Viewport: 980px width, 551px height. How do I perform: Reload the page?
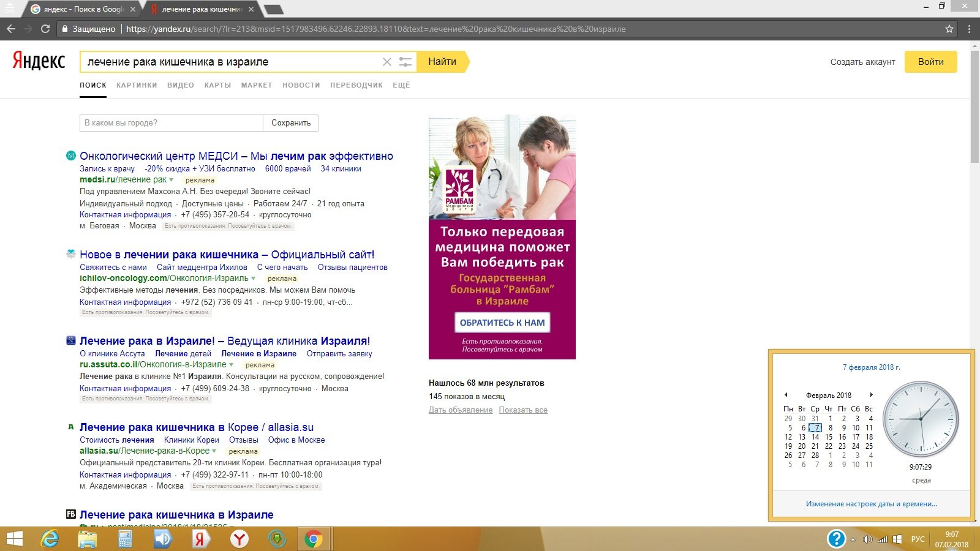pos(45,29)
